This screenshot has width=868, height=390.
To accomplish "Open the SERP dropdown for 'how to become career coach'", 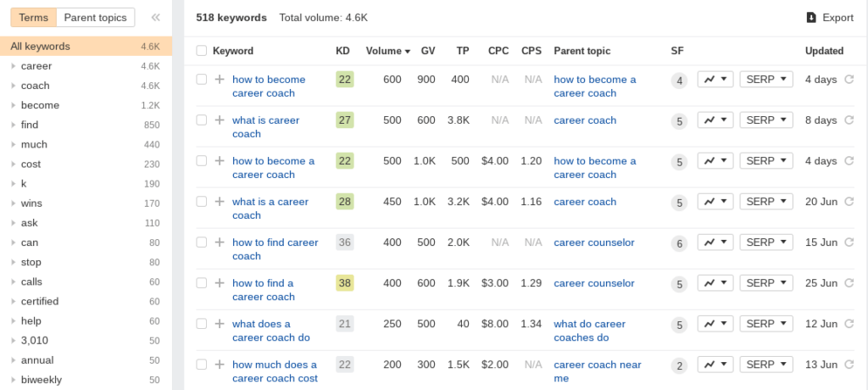I will point(766,79).
